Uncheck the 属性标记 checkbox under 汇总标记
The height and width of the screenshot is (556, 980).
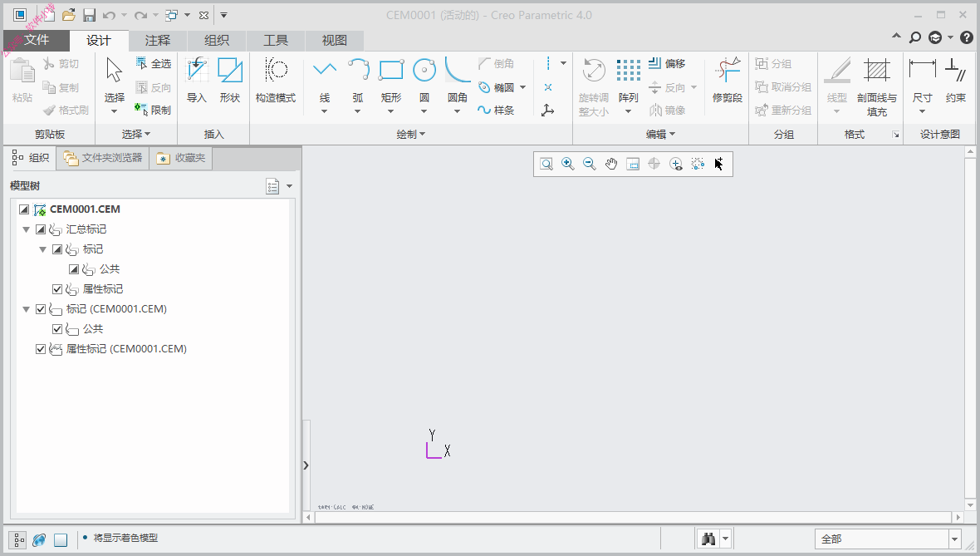coord(56,289)
